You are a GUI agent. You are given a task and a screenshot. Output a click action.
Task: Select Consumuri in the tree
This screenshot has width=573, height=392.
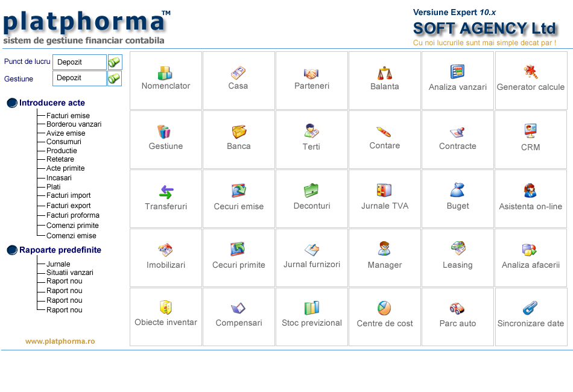click(64, 142)
